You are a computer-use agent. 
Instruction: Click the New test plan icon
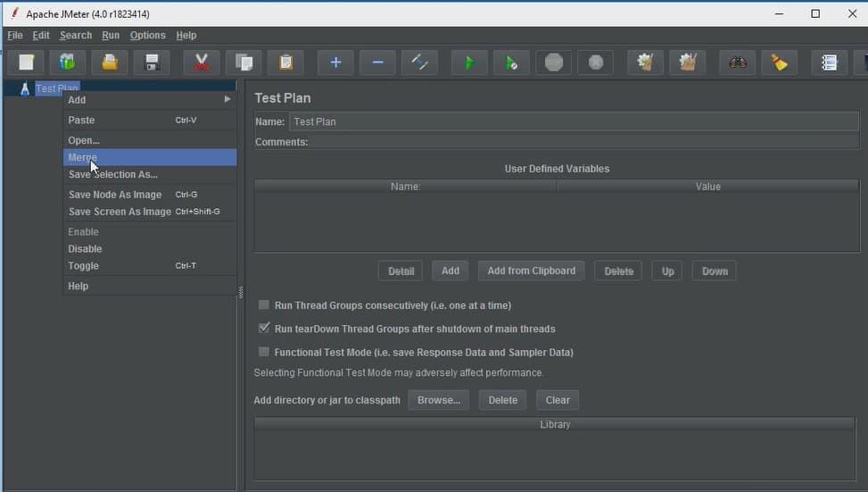point(26,62)
